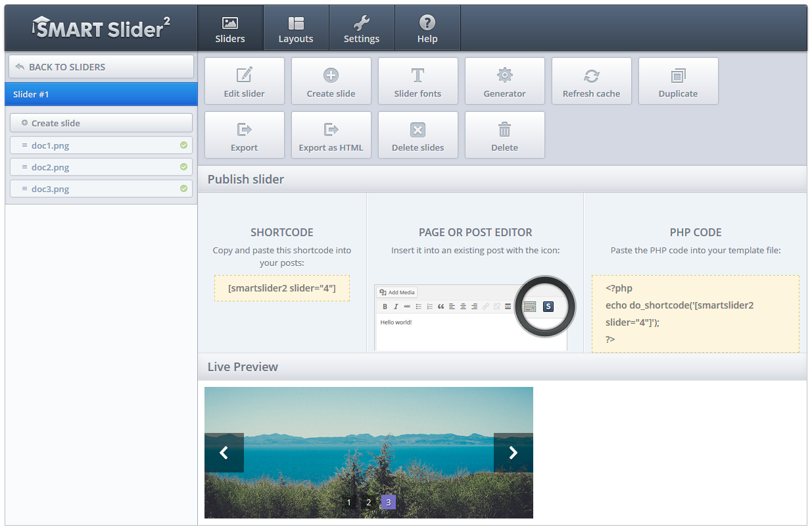Advance to the next slide in Live Preview
812x531 pixels.
pyautogui.click(x=513, y=453)
